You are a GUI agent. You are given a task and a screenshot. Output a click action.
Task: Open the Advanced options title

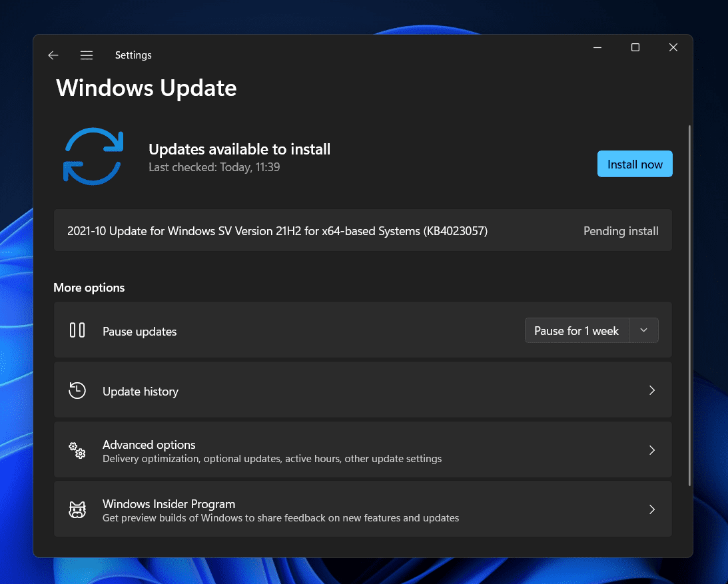[149, 445]
